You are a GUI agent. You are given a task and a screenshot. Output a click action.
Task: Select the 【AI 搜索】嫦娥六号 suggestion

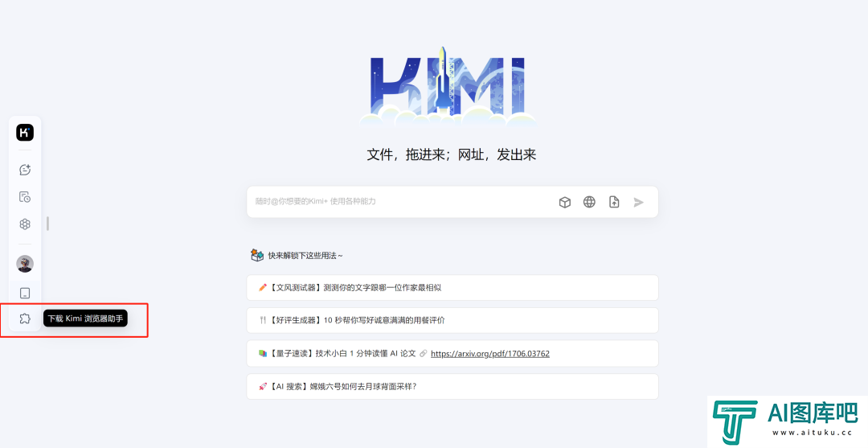(x=452, y=387)
